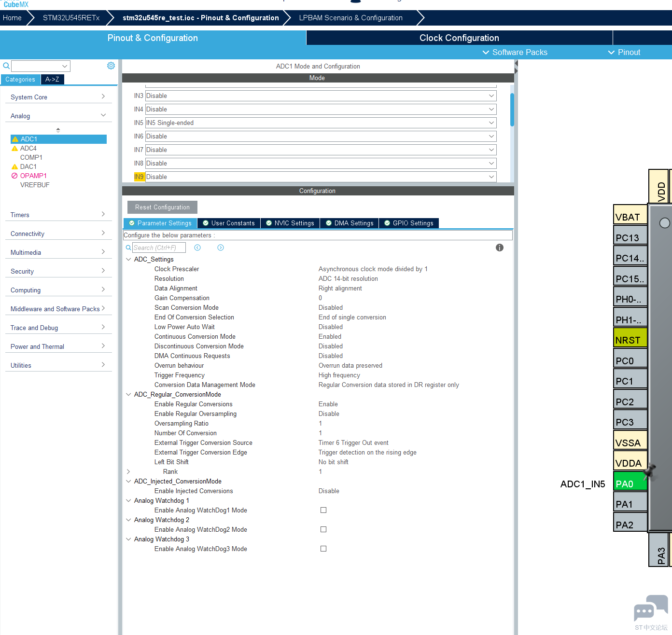The image size is (672, 635).
Task: Open the GPIO Settings tab
Action: pyautogui.click(x=409, y=223)
